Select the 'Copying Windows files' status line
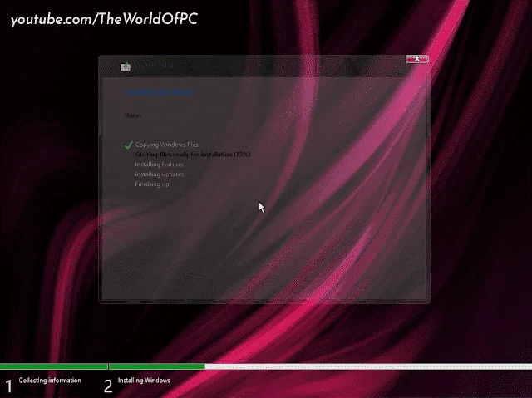Image resolution: width=532 pixels, height=398 pixels. [166, 145]
